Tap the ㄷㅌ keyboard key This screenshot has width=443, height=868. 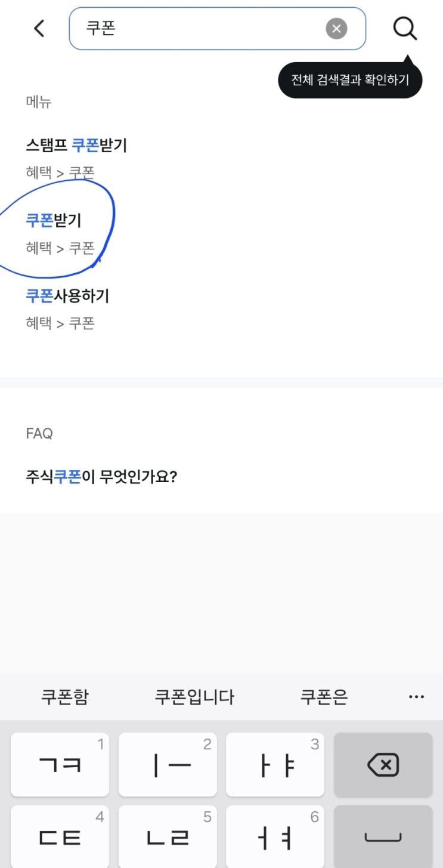(60, 837)
